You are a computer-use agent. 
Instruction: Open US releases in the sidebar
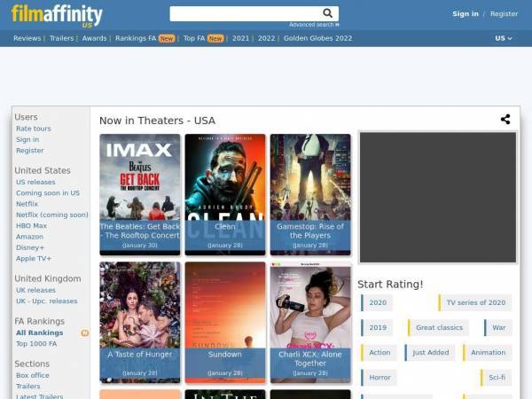(x=35, y=182)
